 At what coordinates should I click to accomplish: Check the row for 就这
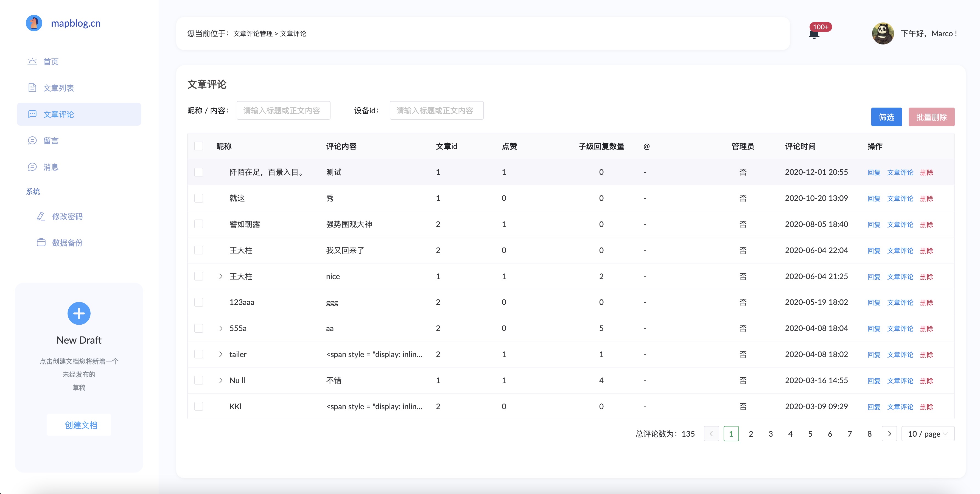coord(198,198)
